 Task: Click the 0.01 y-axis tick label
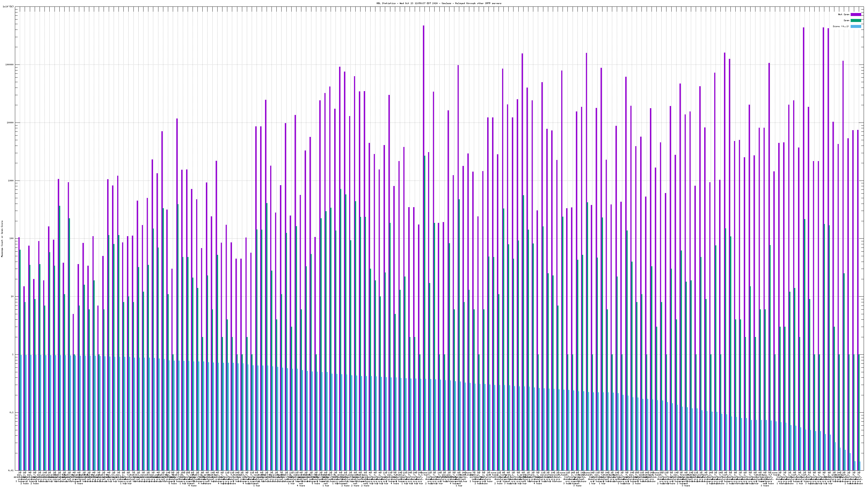click(11, 470)
